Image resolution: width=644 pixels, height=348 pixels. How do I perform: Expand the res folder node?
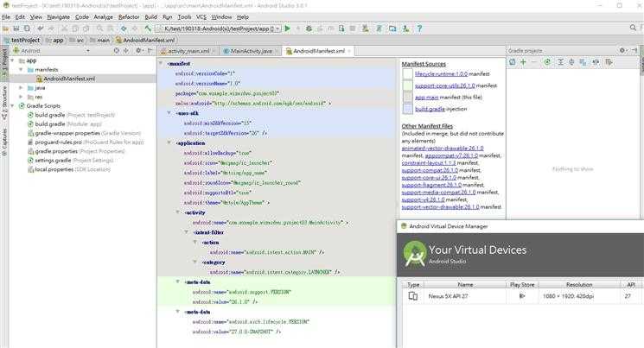(21, 97)
